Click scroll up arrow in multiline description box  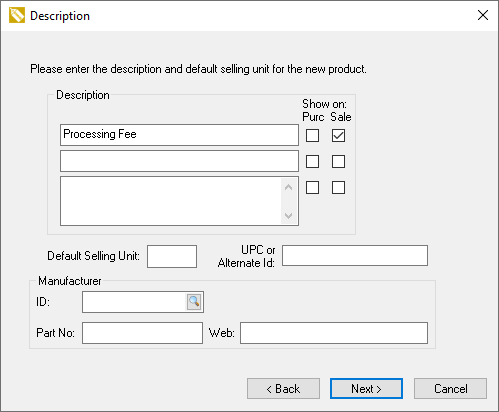pyautogui.click(x=289, y=187)
